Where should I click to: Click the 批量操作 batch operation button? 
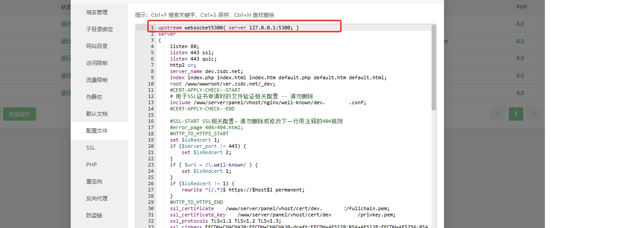point(20,114)
